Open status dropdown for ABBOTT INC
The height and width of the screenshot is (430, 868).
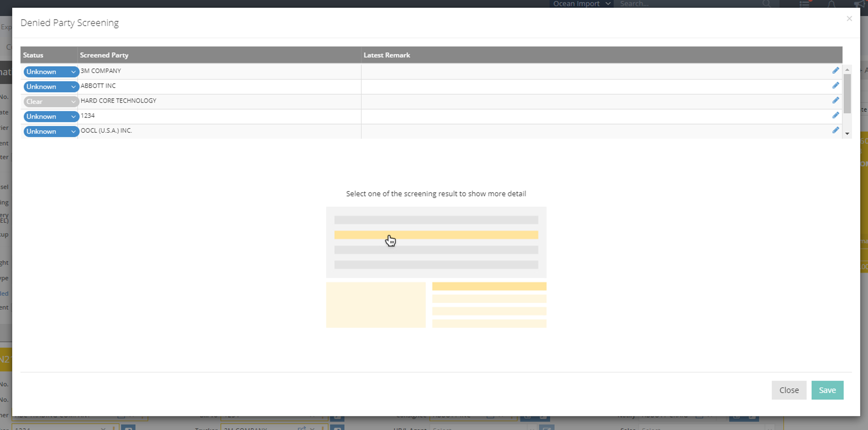(51, 87)
